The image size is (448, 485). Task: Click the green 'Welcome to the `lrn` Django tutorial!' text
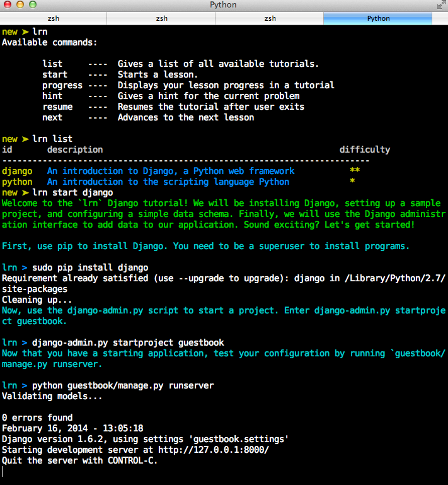coord(95,203)
